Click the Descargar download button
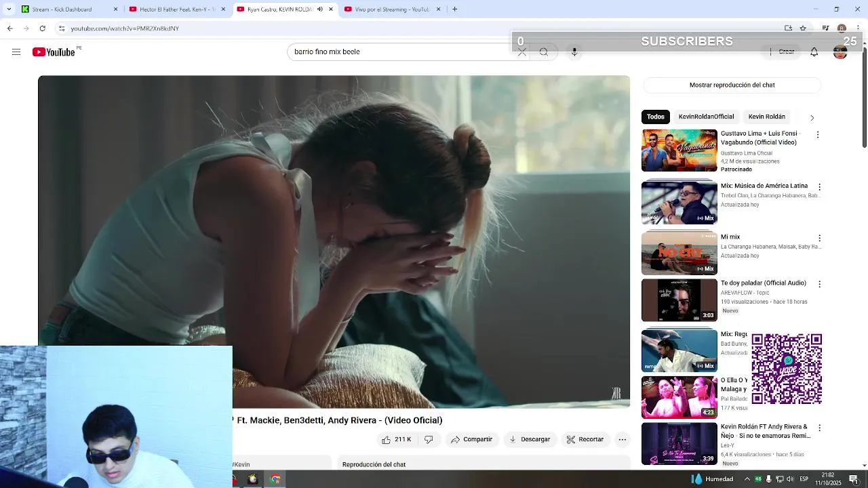Viewport: 868px width, 488px height. 530,439
